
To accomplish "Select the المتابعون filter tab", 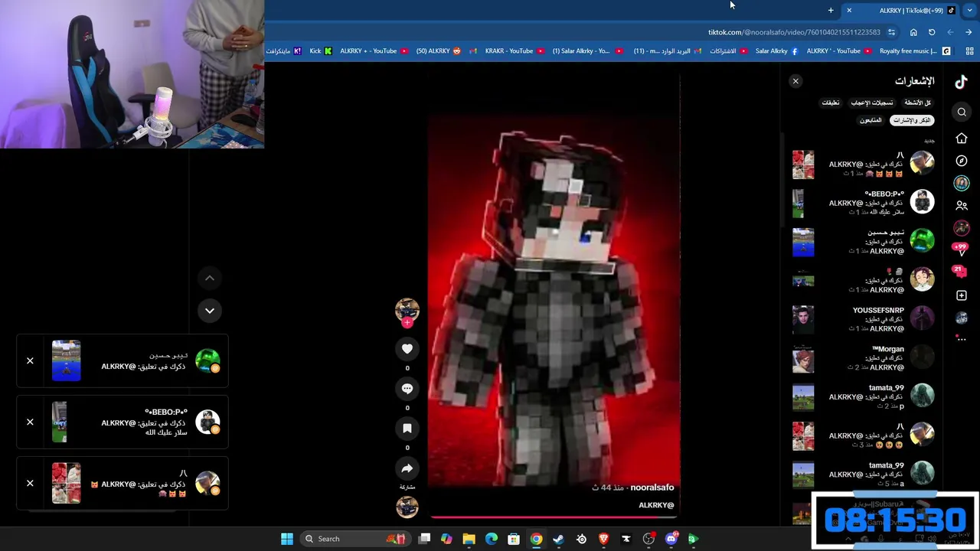I will (871, 120).
